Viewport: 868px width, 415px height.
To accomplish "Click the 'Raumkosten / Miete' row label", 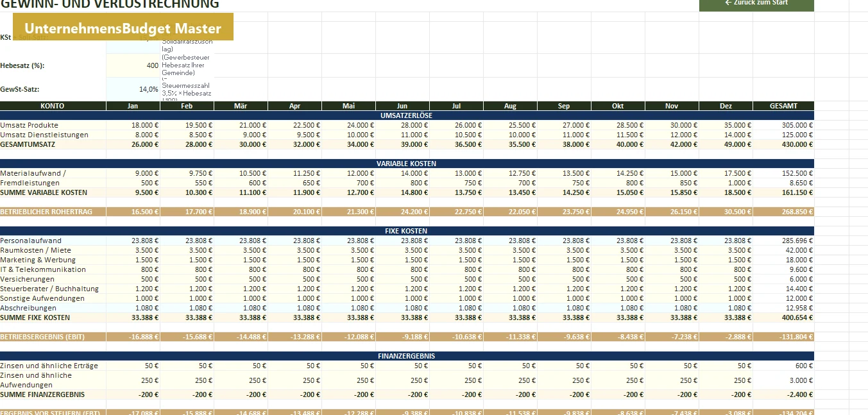I will tap(36, 250).
